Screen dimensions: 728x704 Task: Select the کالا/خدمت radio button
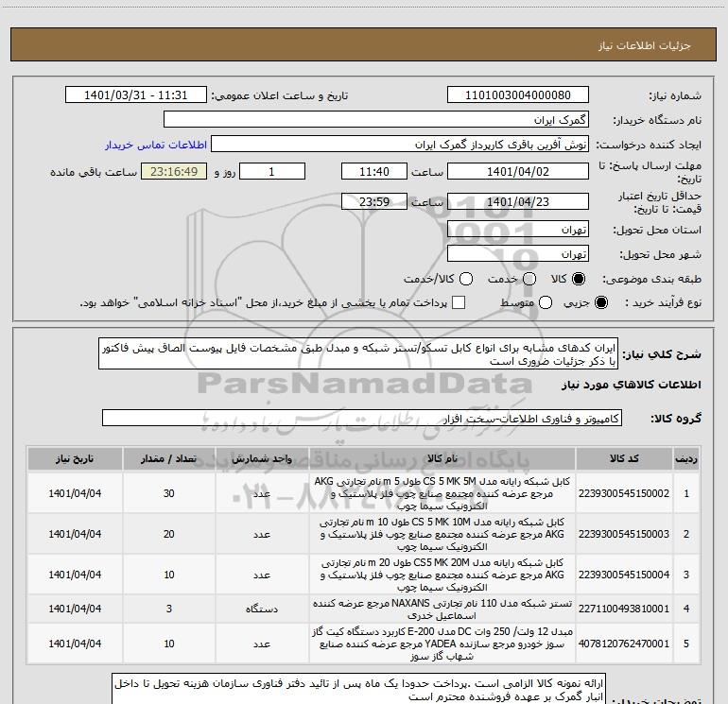coord(466,279)
